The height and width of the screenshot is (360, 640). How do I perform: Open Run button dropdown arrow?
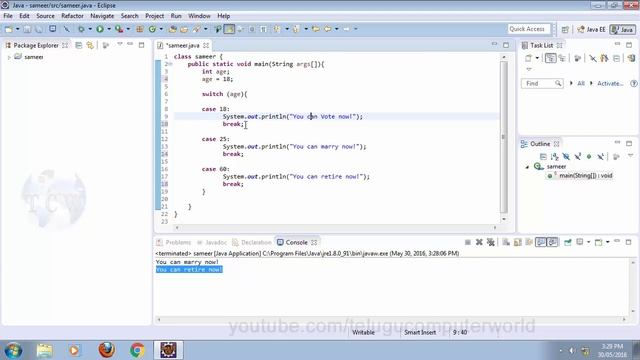pos(109,29)
